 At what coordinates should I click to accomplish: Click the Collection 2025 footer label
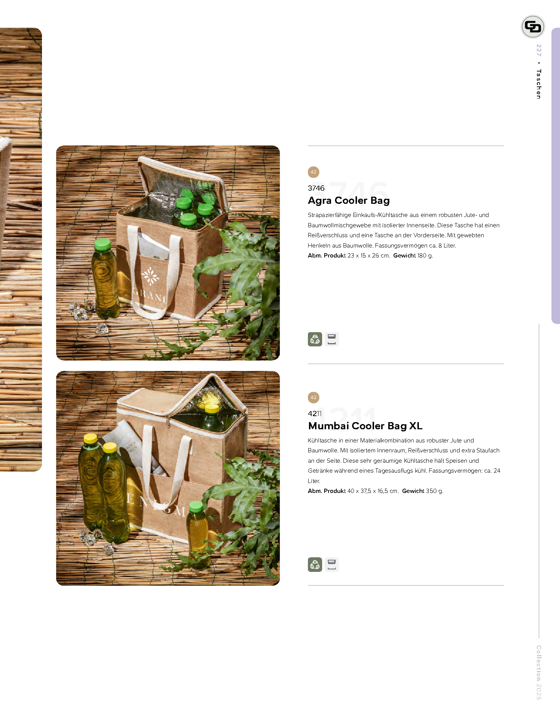pos(539,673)
